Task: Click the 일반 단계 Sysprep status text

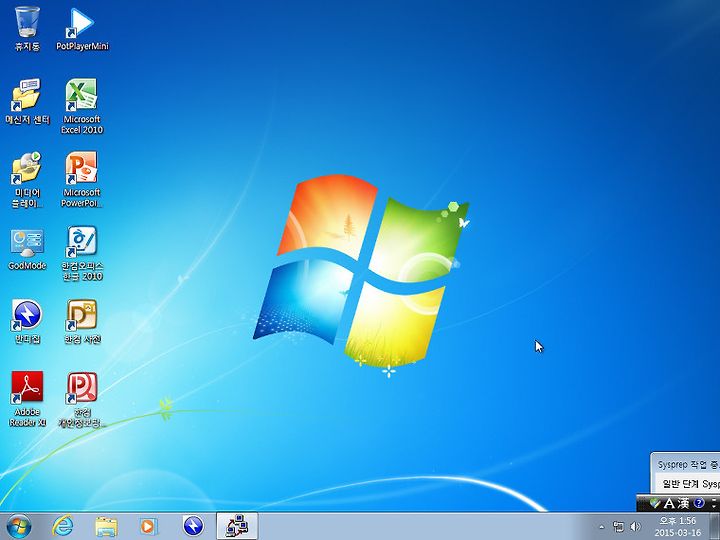Action: tap(691, 484)
